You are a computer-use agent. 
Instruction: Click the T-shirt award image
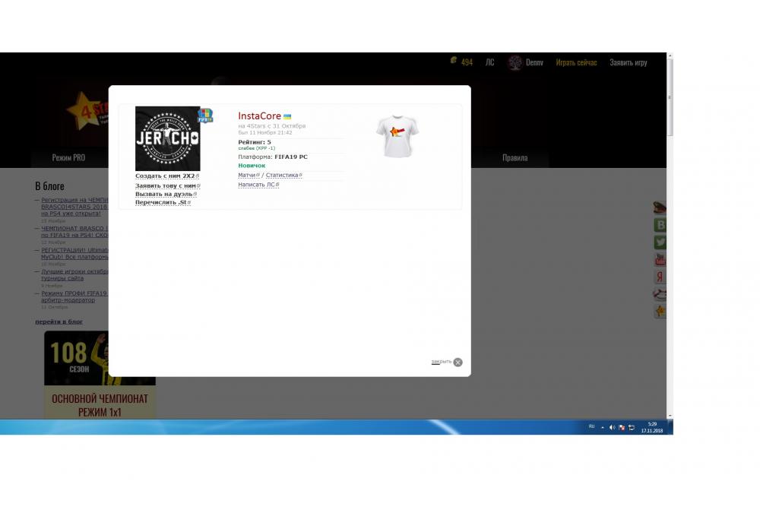(x=397, y=136)
